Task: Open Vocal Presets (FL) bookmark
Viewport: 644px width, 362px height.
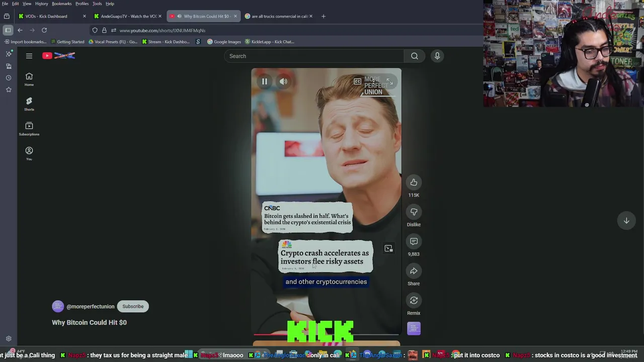Action: click(113, 42)
